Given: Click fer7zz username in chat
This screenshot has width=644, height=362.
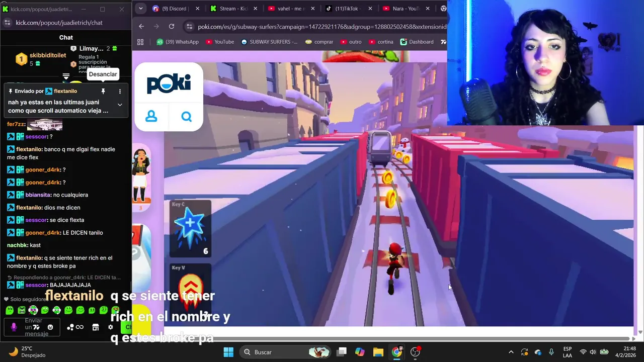Looking at the screenshot, I should tap(16, 124).
